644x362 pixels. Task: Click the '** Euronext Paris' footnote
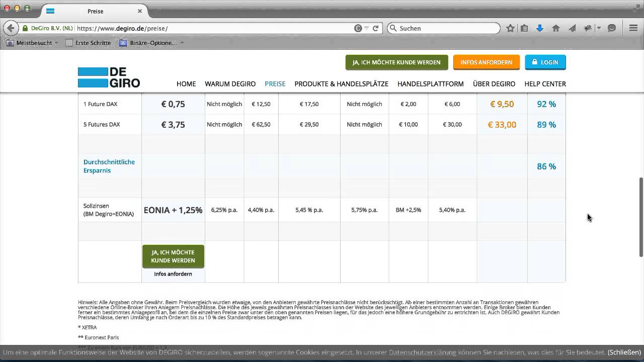[x=99, y=337]
